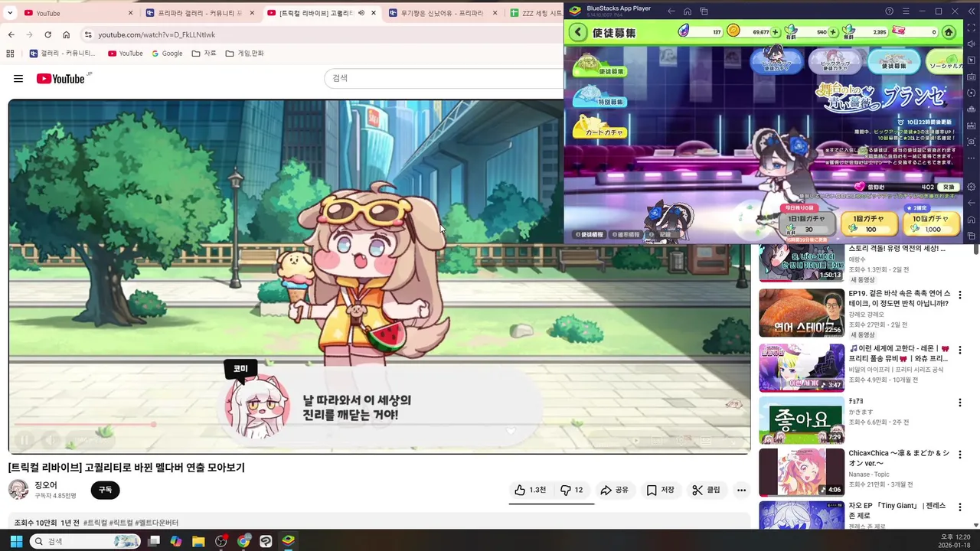Viewport: 980px width, 551px height.
Task: Click the browser back arrow
Action: click(x=11, y=35)
